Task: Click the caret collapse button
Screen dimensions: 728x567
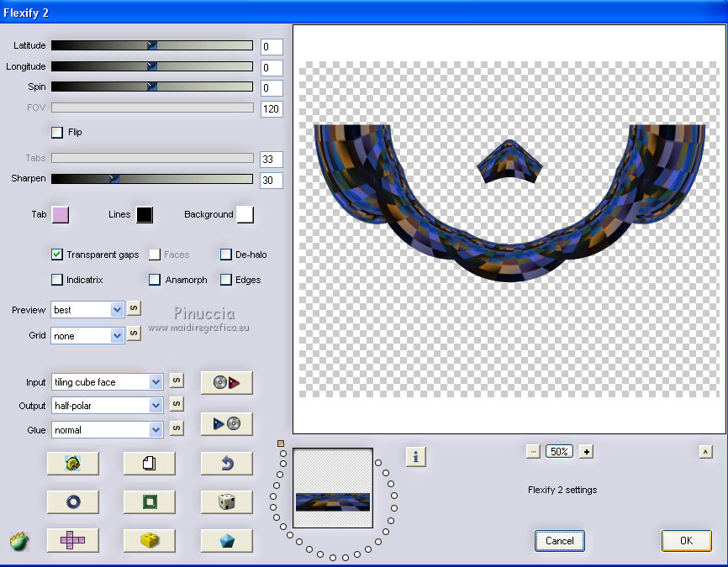Action: click(705, 451)
